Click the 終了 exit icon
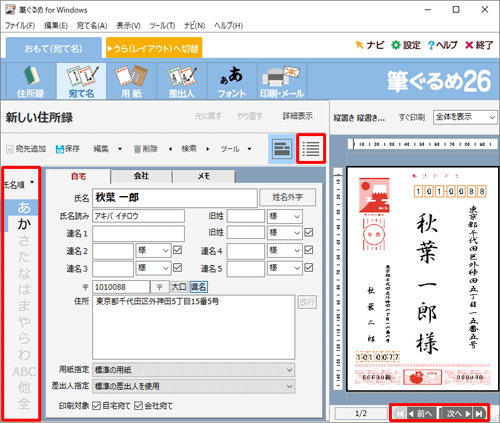500x423 pixels. 479,45
